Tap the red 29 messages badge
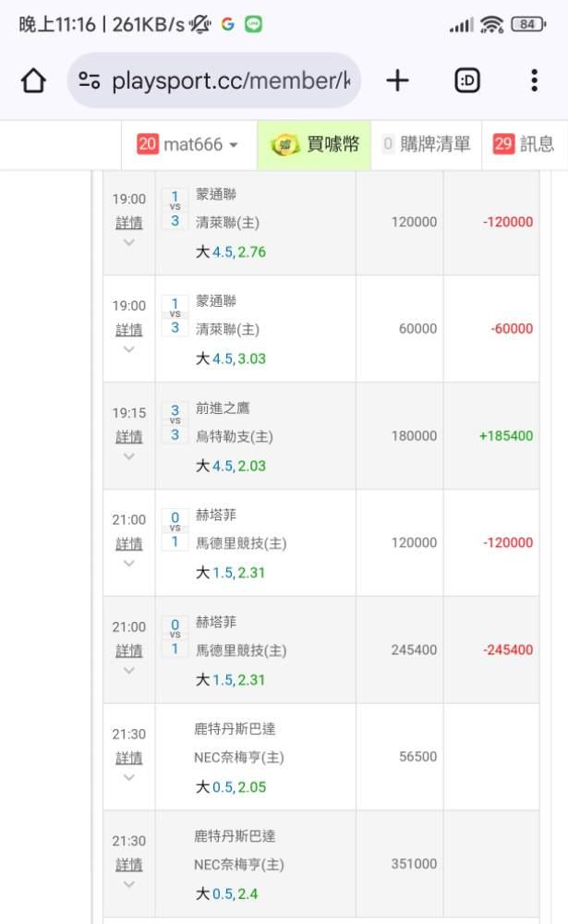The image size is (568, 924). [x=503, y=144]
